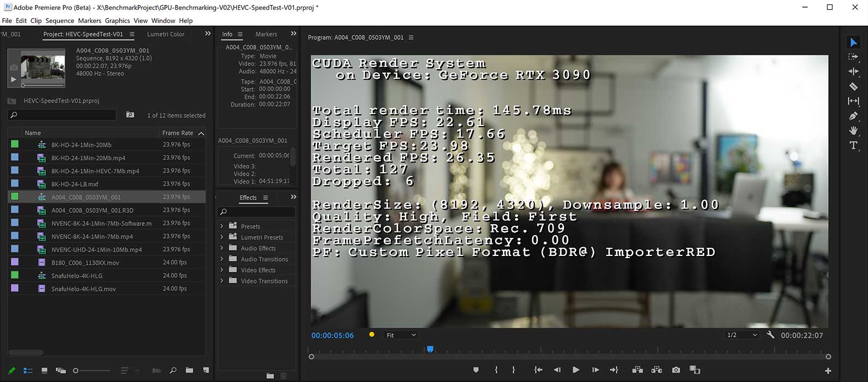Click the green label swatch of SnafuHelo-4K-HLG sequence
The width and height of the screenshot is (868, 382).
click(15, 275)
